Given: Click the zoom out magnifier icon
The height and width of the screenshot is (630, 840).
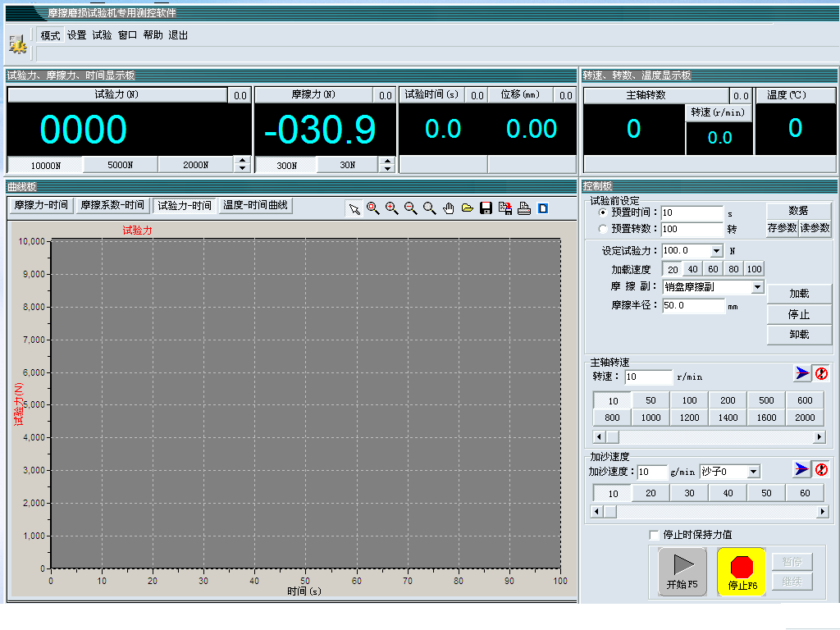Looking at the screenshot, I should pyautogui.click(x=410, y=208).
